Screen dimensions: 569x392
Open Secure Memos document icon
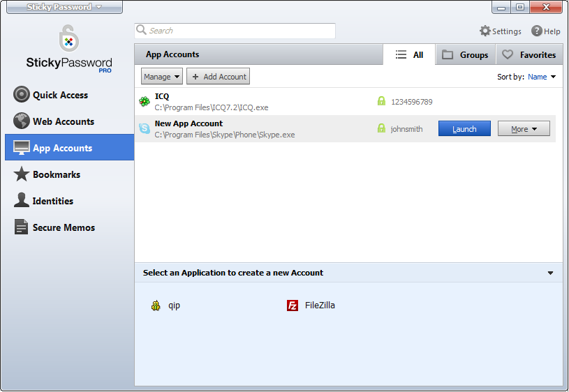[x=21, y=227]
